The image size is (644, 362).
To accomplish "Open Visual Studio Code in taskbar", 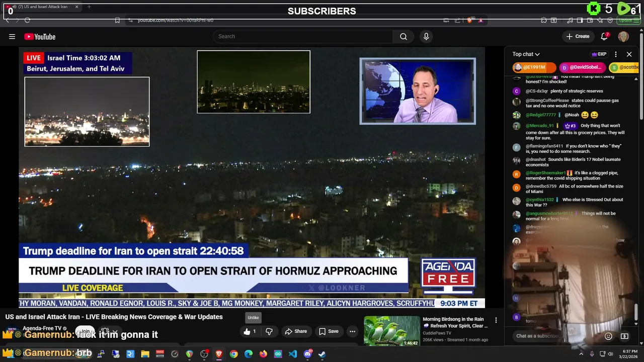I will point(293,354).
